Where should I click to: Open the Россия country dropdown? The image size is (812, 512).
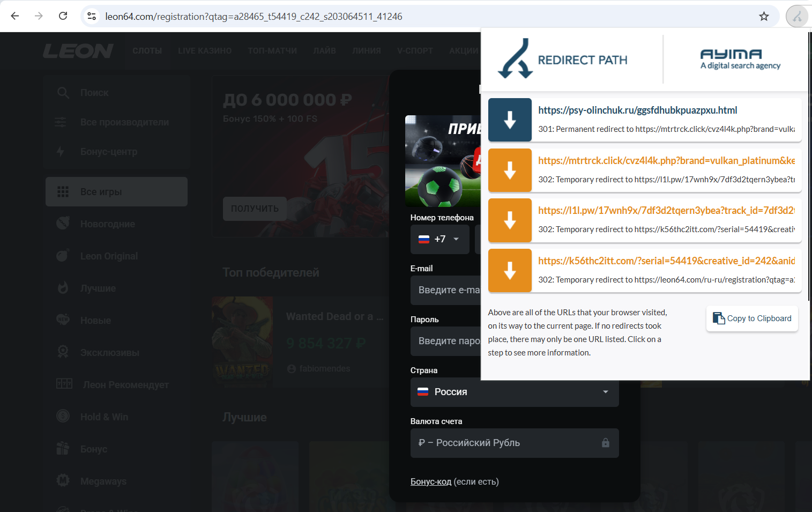[x=515, y=392]
